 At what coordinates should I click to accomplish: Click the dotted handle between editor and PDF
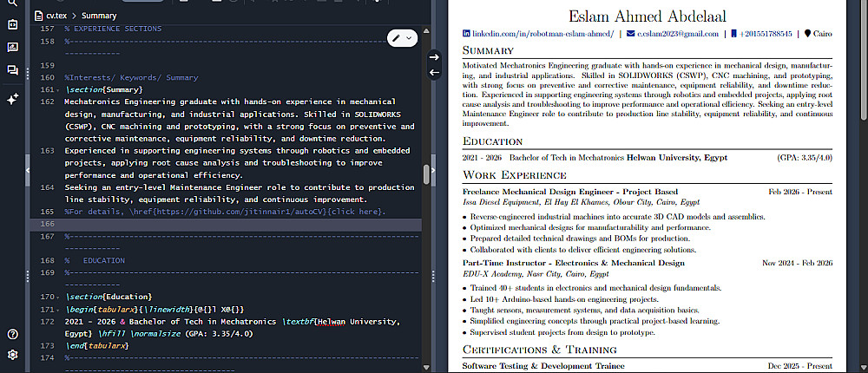(433, 275)
